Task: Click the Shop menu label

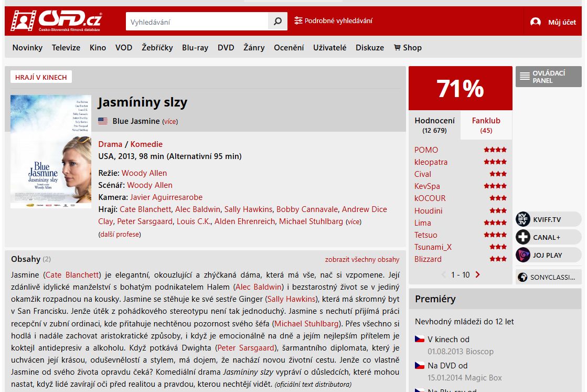Action: [x=412, y=48]
